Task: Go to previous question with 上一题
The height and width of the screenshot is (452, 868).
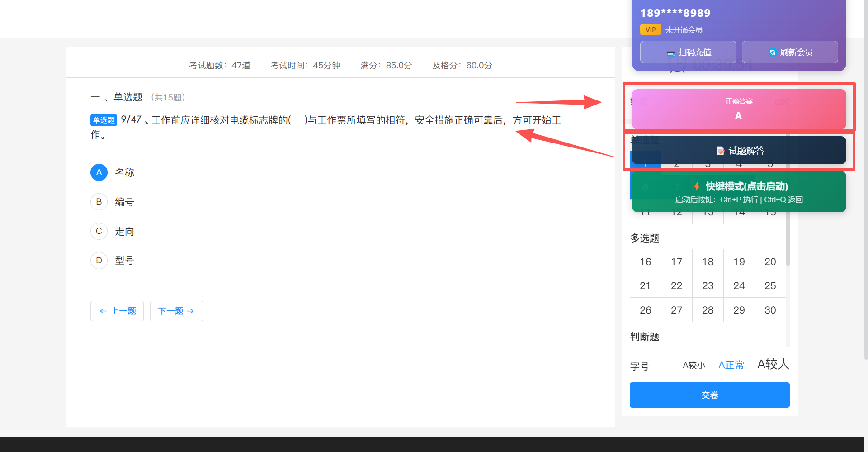Action: pos(117,311)
